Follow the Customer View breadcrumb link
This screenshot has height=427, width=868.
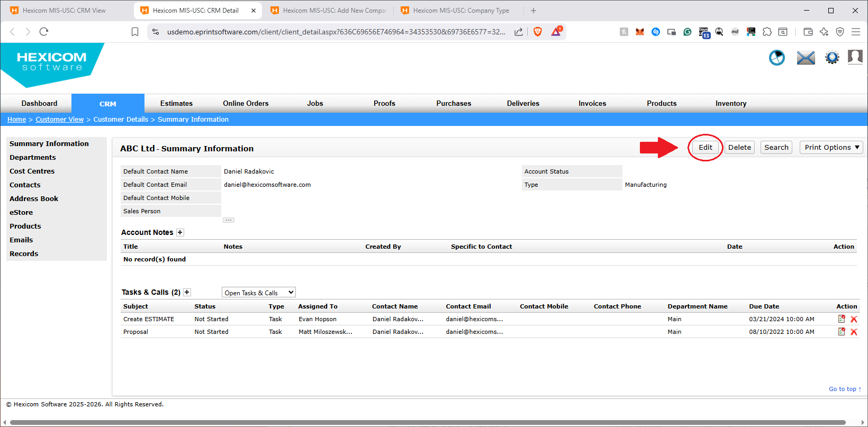tap(59, 119)
